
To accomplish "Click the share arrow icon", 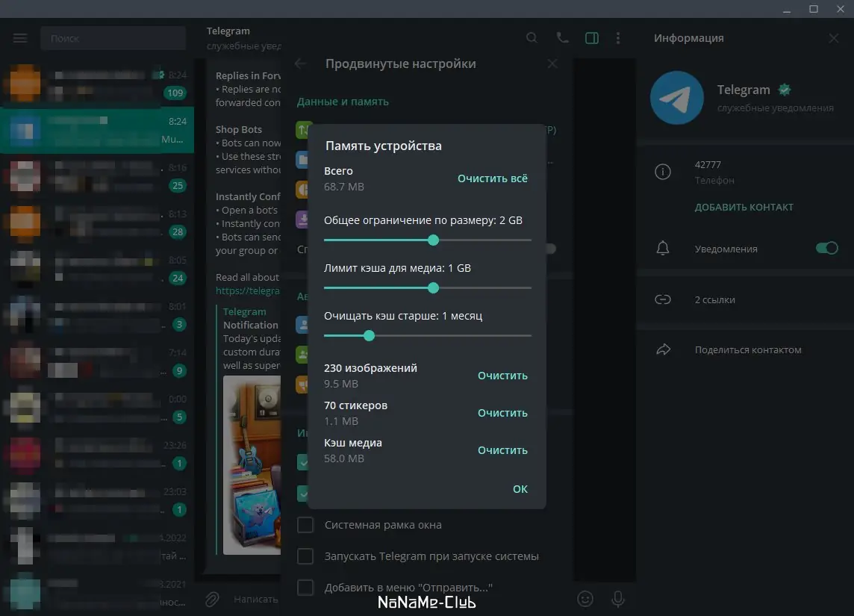I will [x=663, y=349].
